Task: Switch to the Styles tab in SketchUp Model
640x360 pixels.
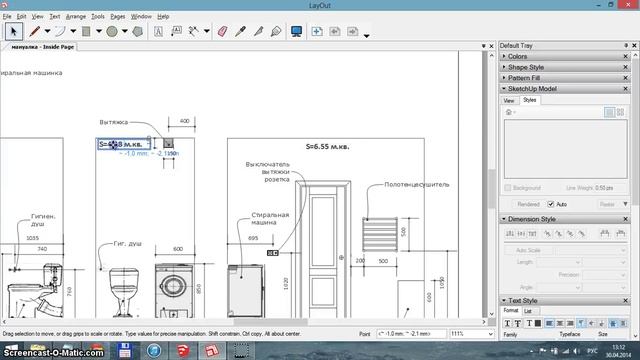Action: 529,100
